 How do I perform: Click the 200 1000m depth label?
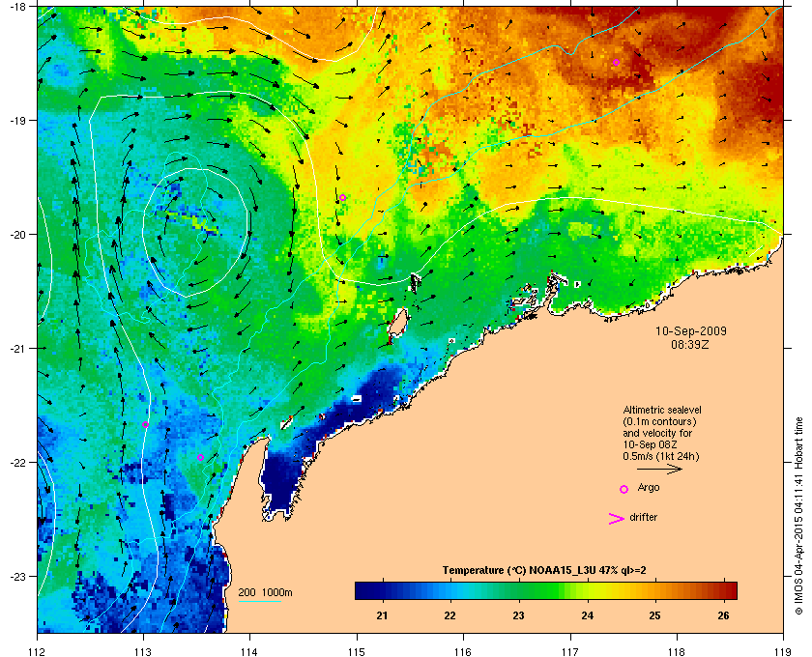coord(265,593)
